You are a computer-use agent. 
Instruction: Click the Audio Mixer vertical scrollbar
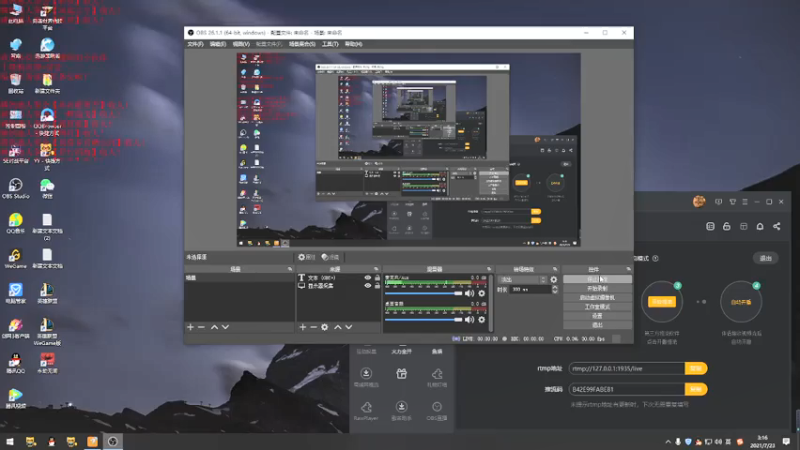tap(491, 303)
